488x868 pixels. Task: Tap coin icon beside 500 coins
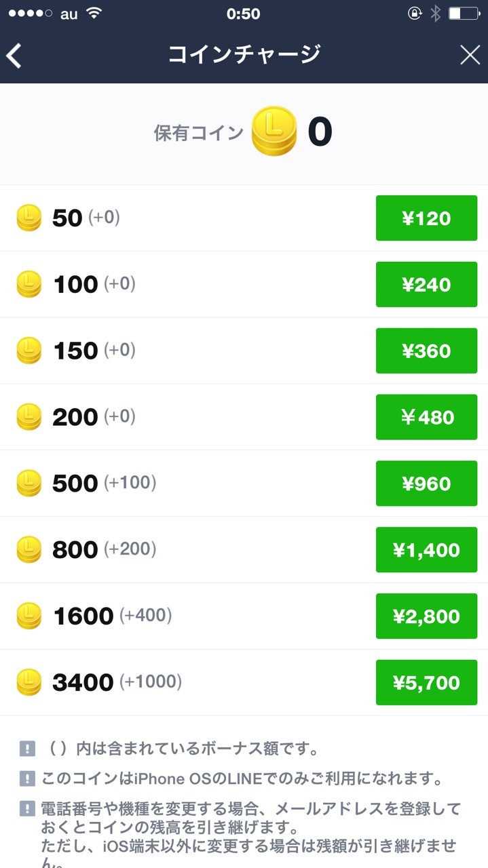(x=29, y=484)
